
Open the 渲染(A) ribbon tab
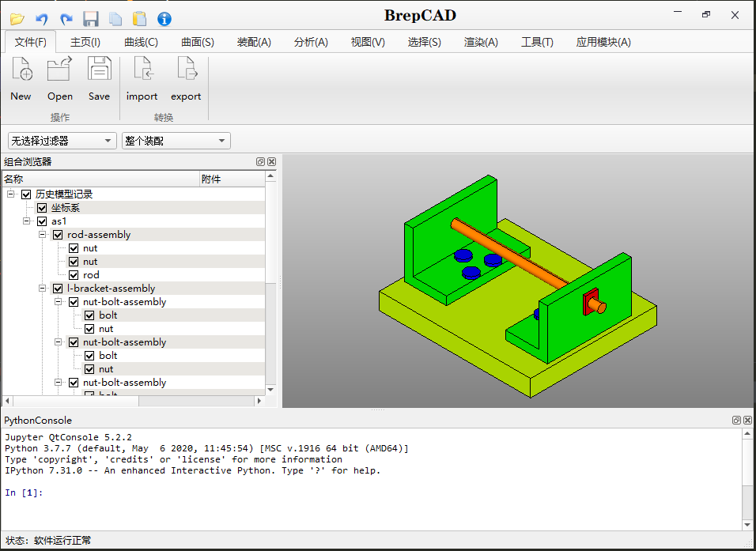click(481, 42)
